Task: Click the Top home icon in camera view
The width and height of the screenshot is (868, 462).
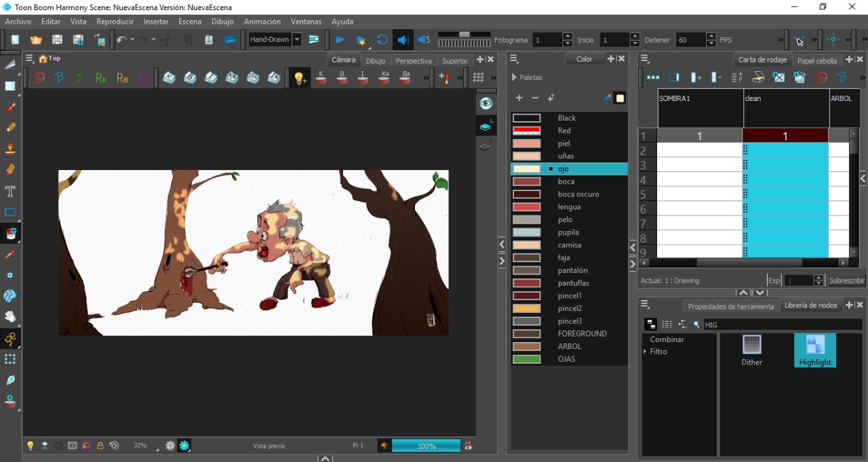Action: (x=43, y=59)
